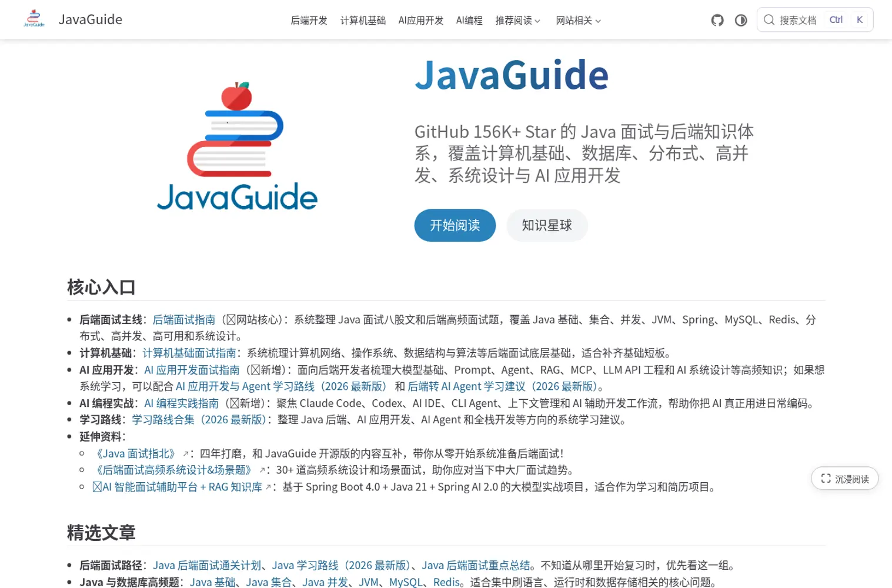
Task: Click the 知识星球 button
Action: click(547, 225)
